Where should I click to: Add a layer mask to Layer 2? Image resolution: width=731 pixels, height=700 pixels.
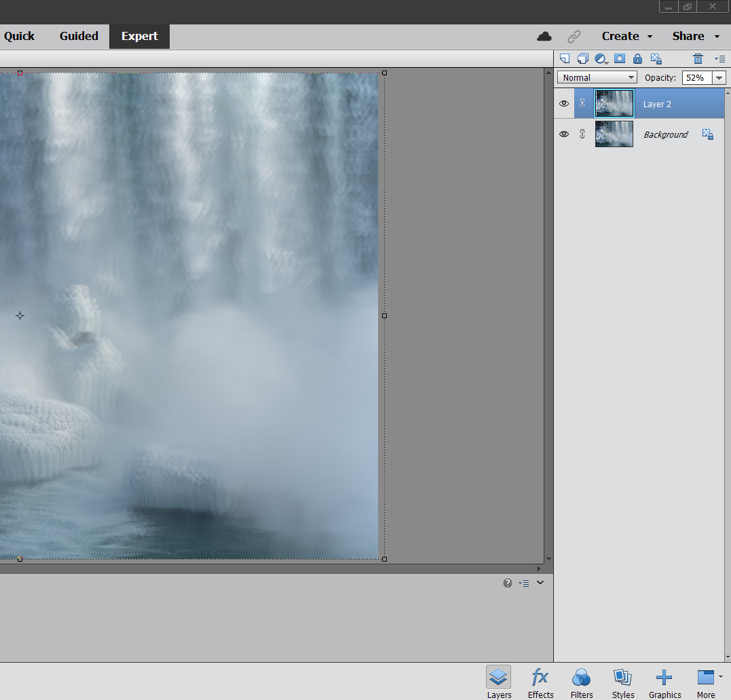(x=619, y=58)
